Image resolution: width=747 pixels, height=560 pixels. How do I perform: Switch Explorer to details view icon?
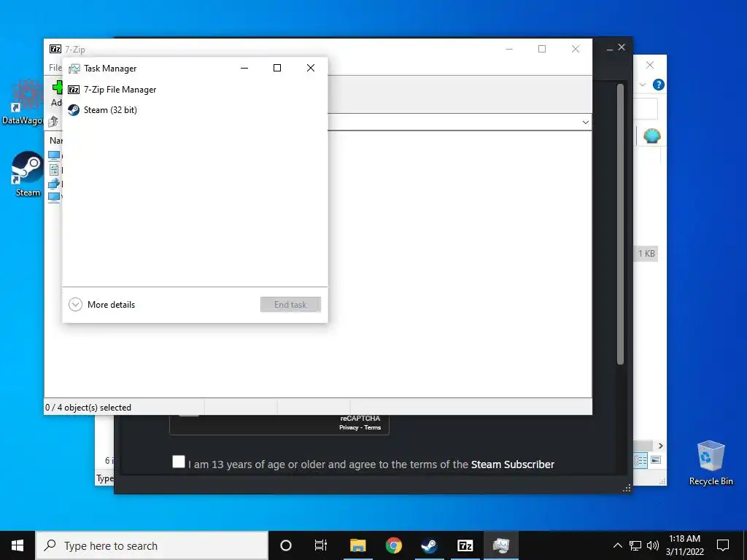tap(640, 460)
